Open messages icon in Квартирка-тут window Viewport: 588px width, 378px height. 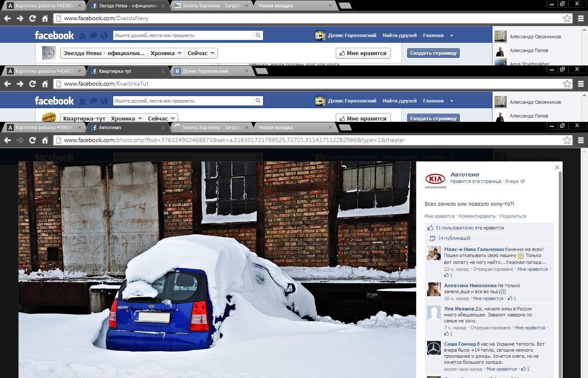click(93, 101)
